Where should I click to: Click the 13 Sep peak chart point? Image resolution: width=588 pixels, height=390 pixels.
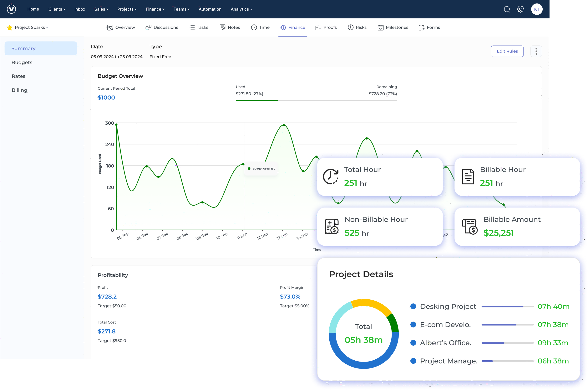tap(284, 125)
